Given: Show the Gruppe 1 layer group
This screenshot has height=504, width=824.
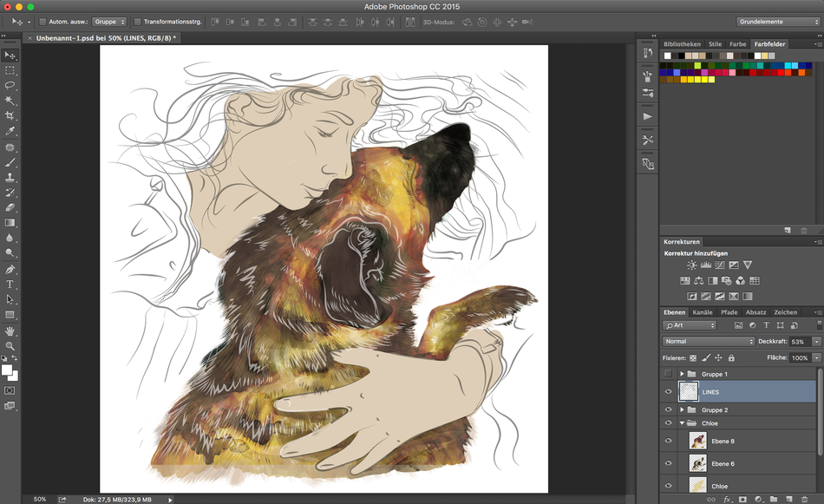Looking at the screenshot, I should point(668,374).
